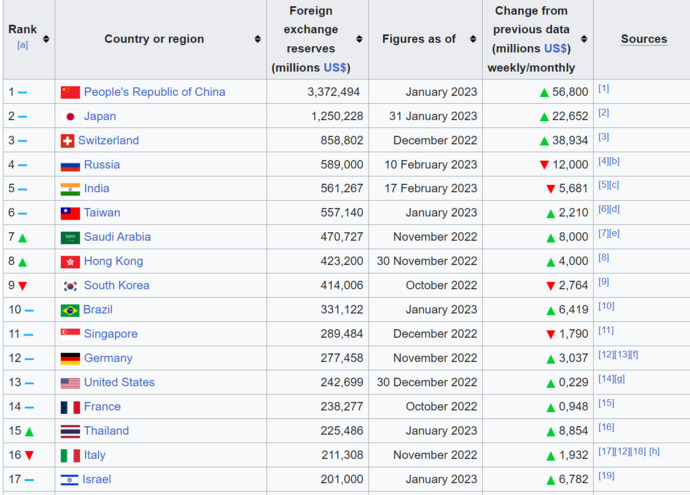Image resolution: width=690 pixels, height=495 pixels.
Task: Open citation [13] in Germany row
Action: [622, 354]
